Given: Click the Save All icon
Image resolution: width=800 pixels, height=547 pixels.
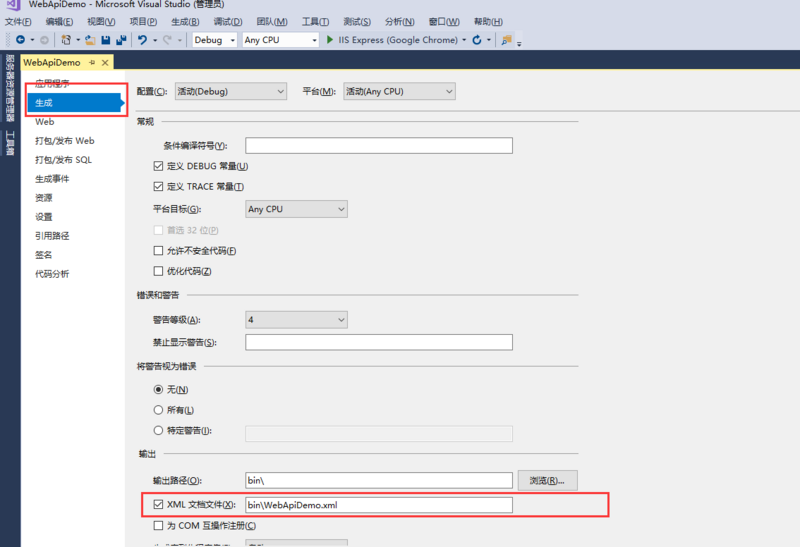Looking at the screenshot, I should point(121,40).
